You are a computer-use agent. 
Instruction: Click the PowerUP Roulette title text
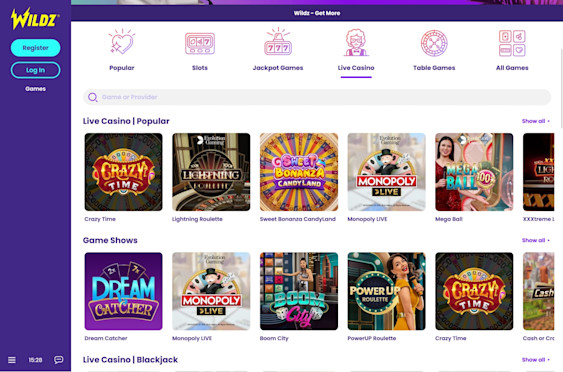(372, 338)
